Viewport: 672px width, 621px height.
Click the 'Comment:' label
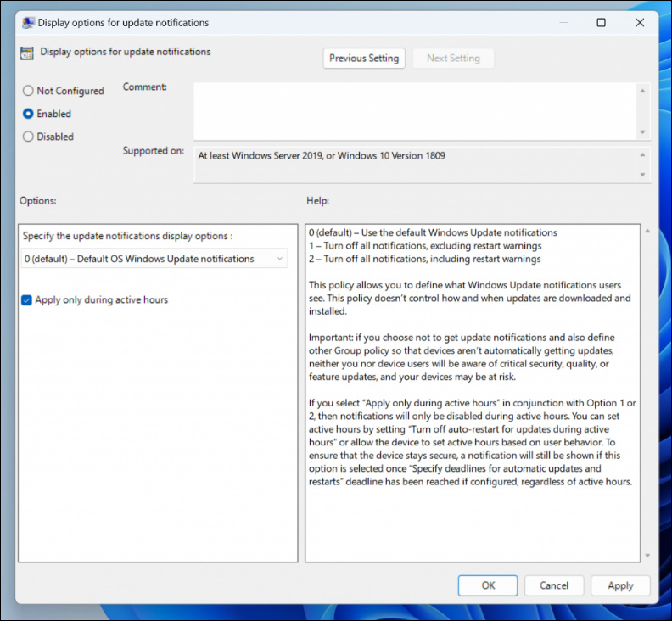(x=145, y=87)
